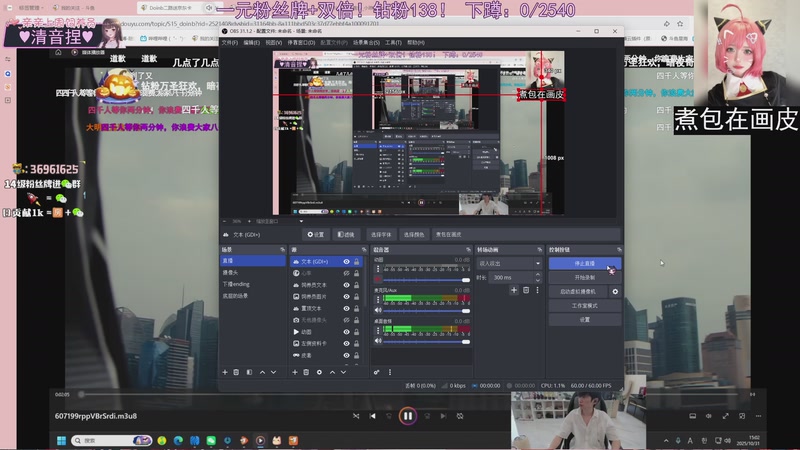
Task: Move source down in Sources panel
Action: [x=343, y=372]
